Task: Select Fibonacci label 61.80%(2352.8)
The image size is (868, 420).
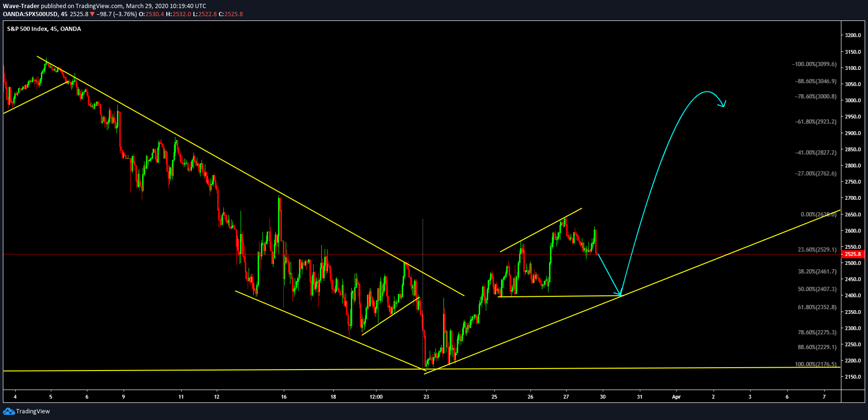Action: coord(817,307)
